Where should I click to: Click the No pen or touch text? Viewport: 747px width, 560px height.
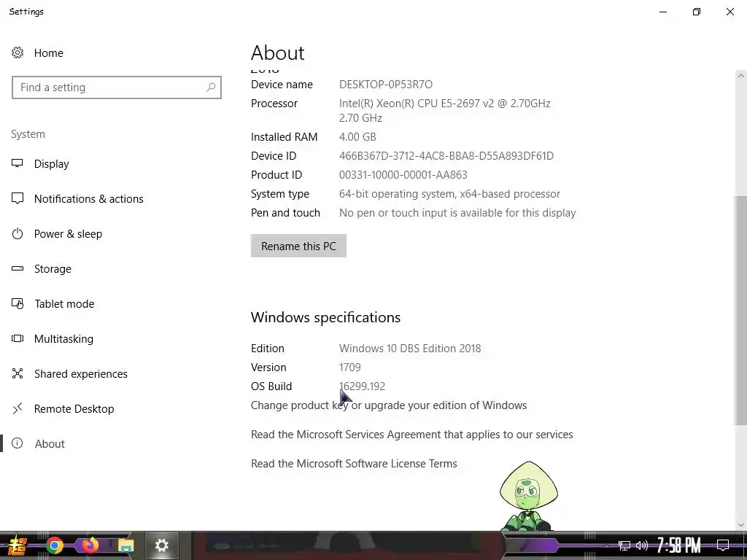457,213
